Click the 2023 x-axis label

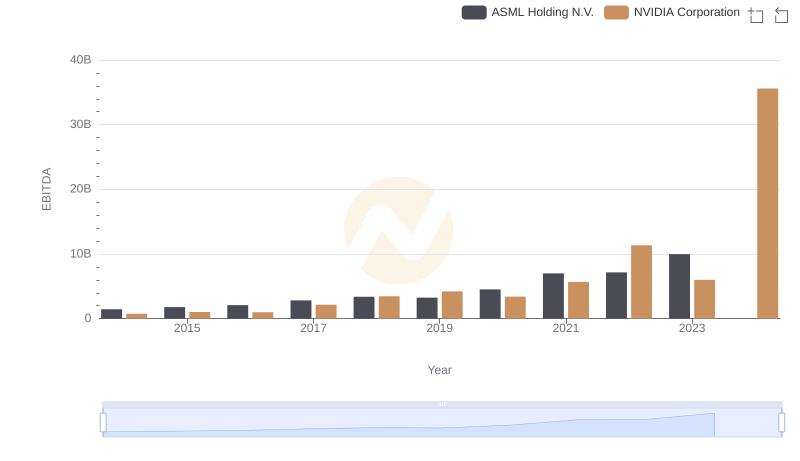coord(692,328)
